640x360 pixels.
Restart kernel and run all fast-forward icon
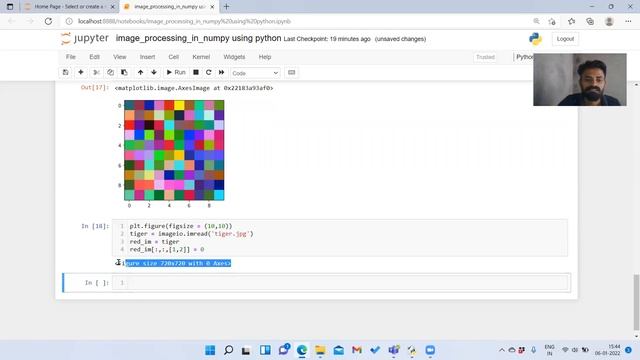[222, 72]
